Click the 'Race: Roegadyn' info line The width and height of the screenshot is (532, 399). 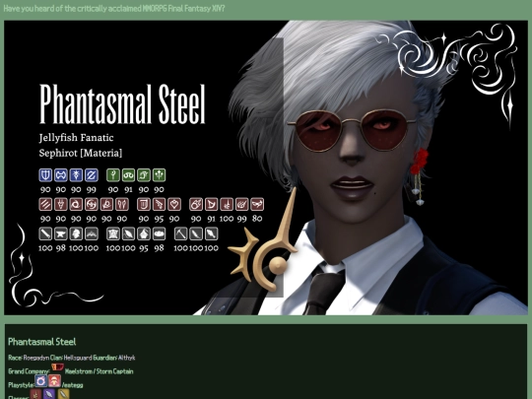coord(72,358)
